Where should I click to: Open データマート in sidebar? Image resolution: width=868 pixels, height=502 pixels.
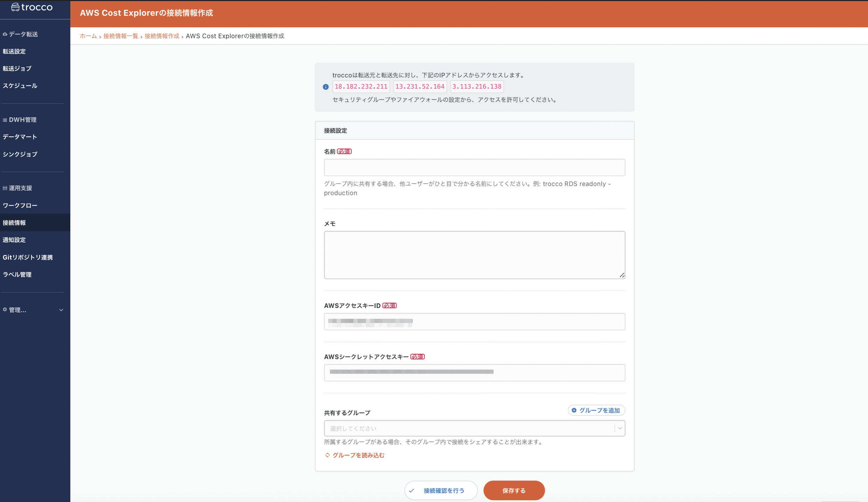pyautogui.click(x=20, y=137)
